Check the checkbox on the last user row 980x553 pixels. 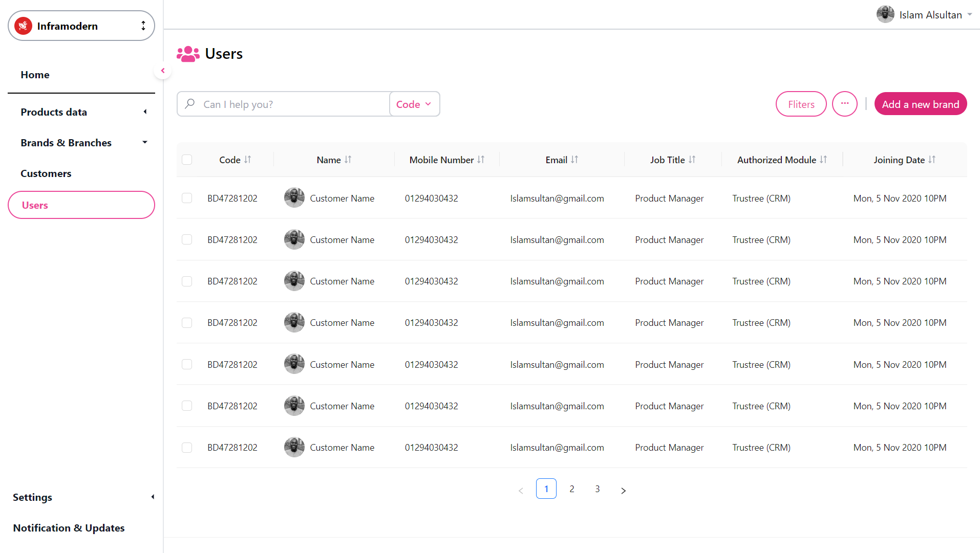pyautogui.click(x=187, y=447)
